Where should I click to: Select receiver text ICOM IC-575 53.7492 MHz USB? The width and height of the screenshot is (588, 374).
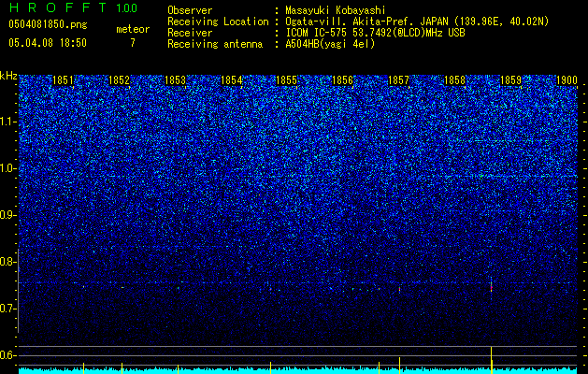click(x=375, y=33)
